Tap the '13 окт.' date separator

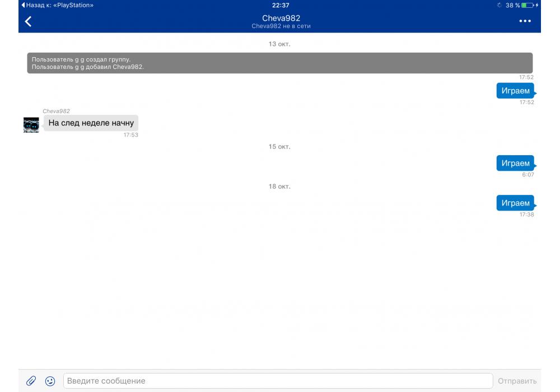click(x=279, y=44)
